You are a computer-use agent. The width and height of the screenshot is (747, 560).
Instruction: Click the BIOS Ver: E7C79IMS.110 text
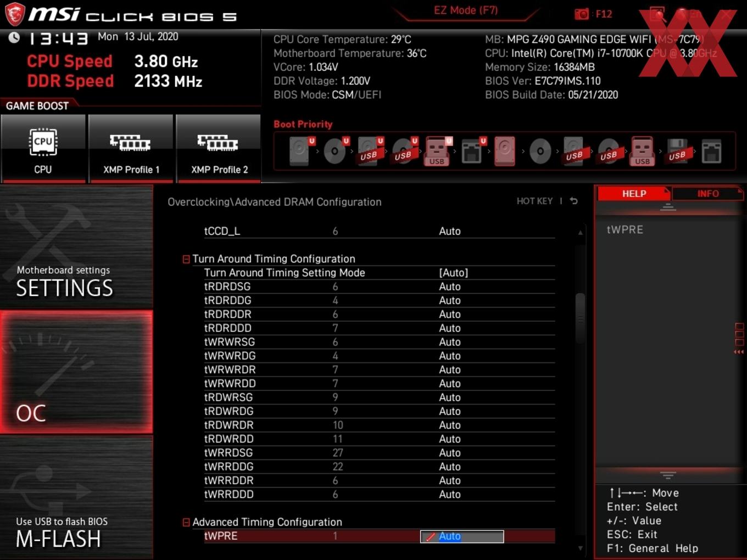(543, 81)
